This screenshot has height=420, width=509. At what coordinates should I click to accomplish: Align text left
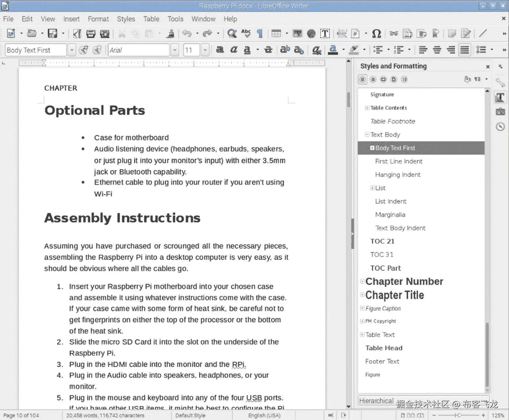point(423,50)
